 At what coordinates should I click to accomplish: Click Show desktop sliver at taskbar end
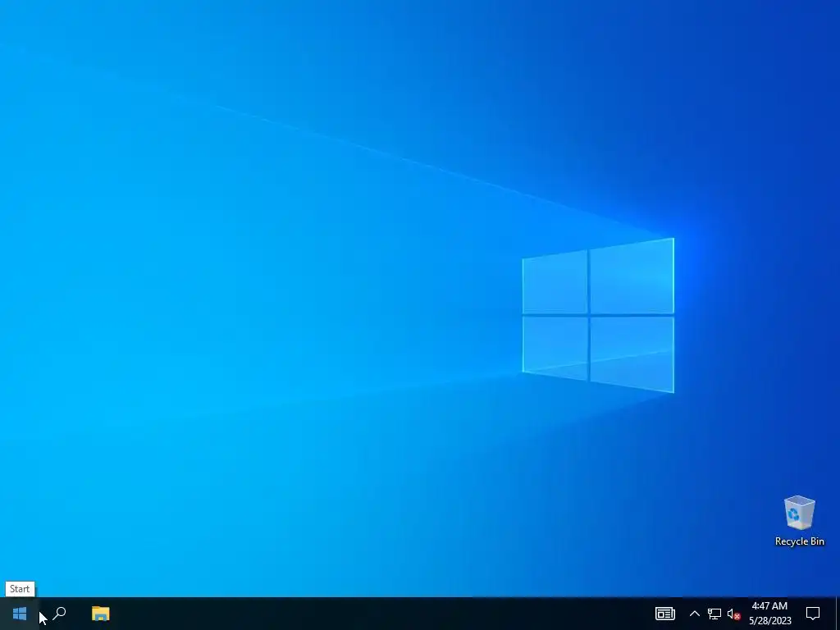[838, 614]
